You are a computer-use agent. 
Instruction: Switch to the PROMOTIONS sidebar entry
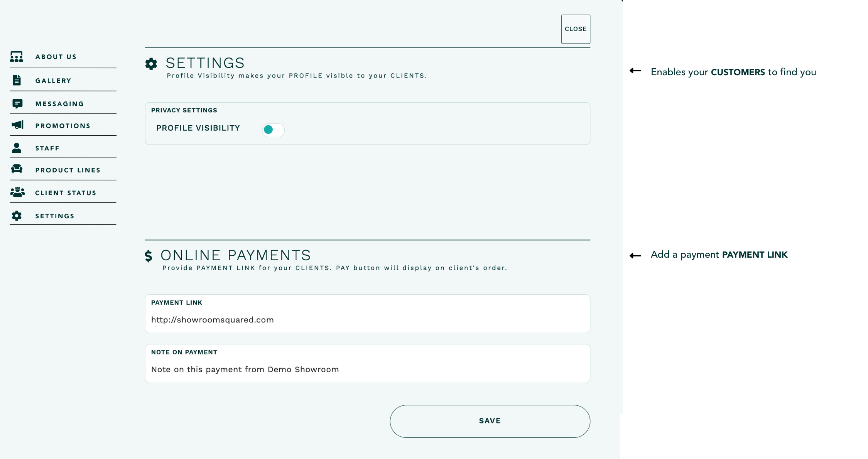click(x=62, y=125)
